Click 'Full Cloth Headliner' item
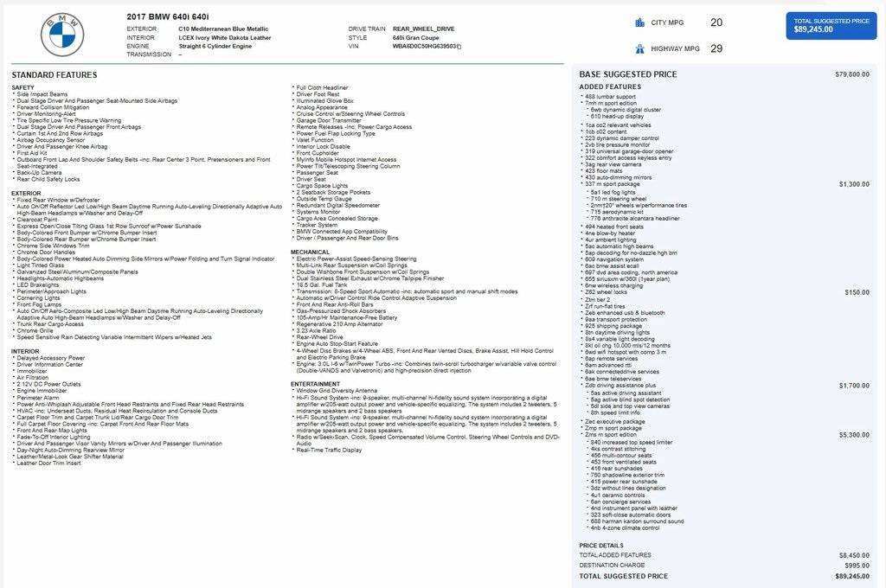This screenshot has height=588, width=886. point(322,87)
